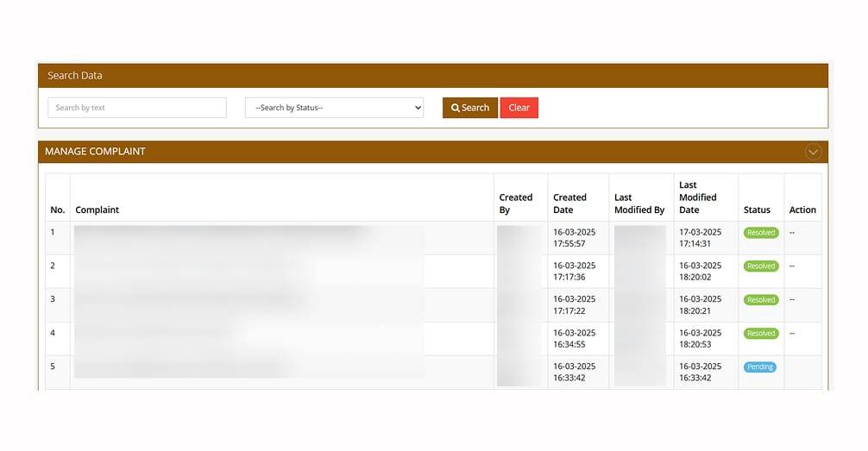Click the Created Date column header
Image resolution: width=868 pixels, height=451 pixels.
pyautogui.click(x=569, y=204)
